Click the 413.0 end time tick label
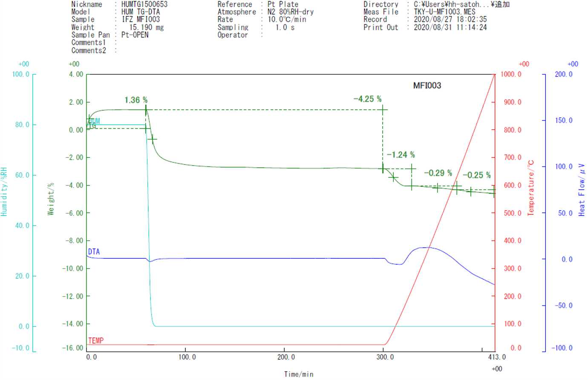 coord(497,357)
